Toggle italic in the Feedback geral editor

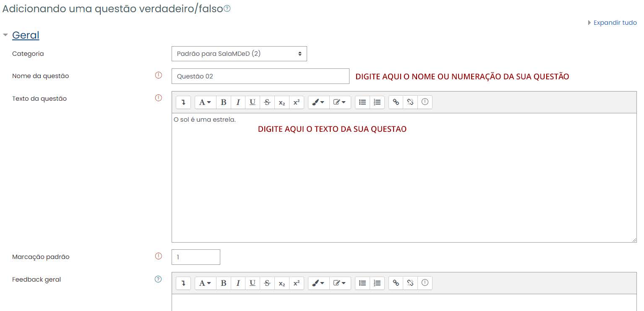238,283
